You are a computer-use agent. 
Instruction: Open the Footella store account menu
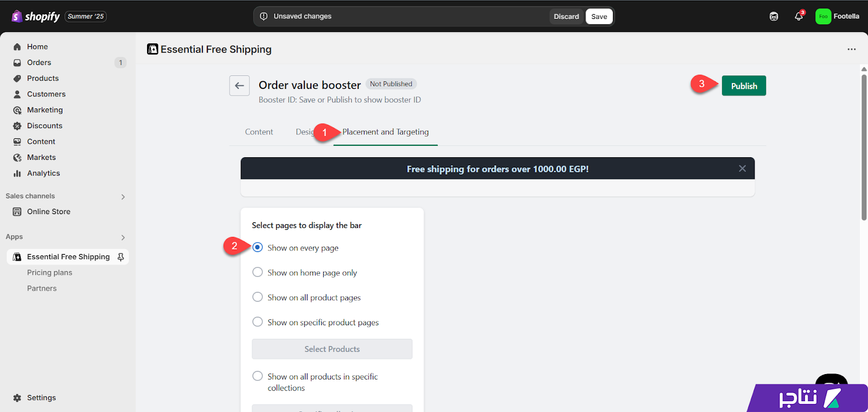(837, 16)
